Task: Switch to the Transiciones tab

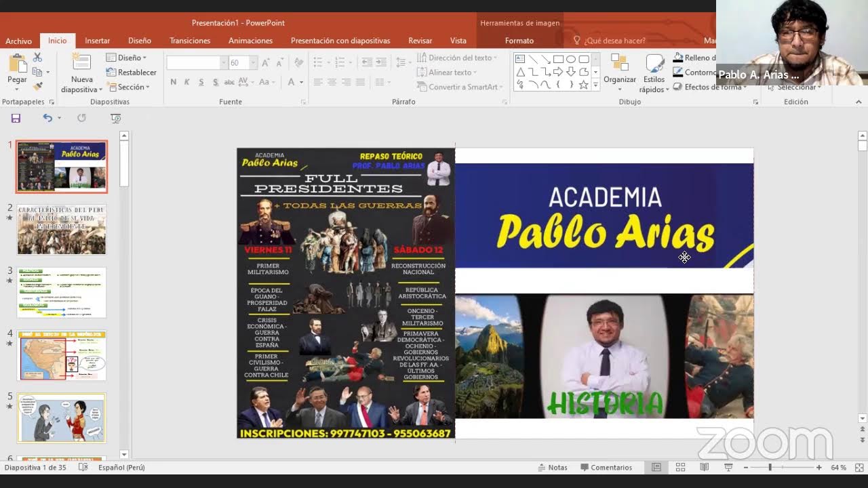Action: 190,41
